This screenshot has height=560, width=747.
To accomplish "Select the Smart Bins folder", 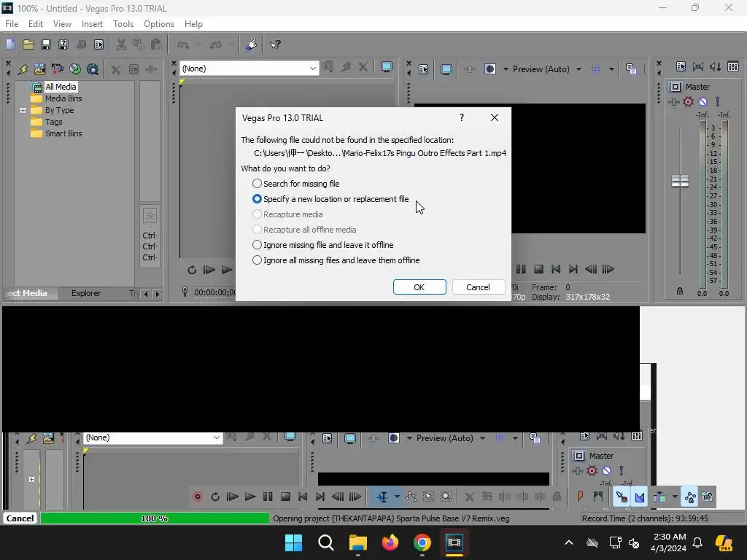I will 63,134.
